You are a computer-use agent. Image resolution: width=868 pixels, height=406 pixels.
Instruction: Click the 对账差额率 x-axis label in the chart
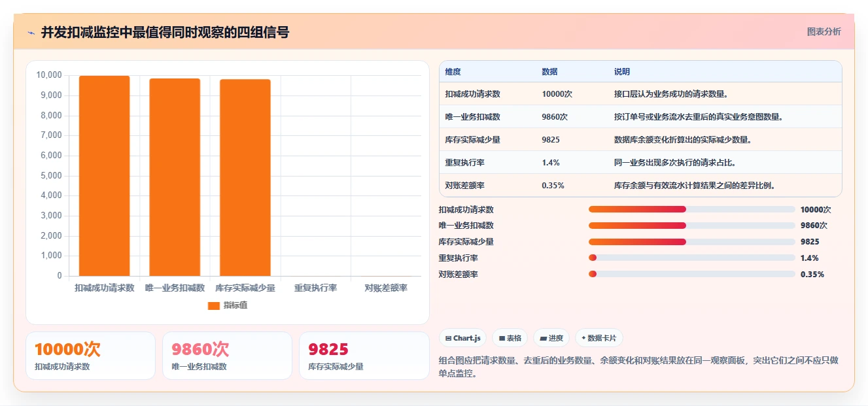pyautogui.click(x=386, y=288)
